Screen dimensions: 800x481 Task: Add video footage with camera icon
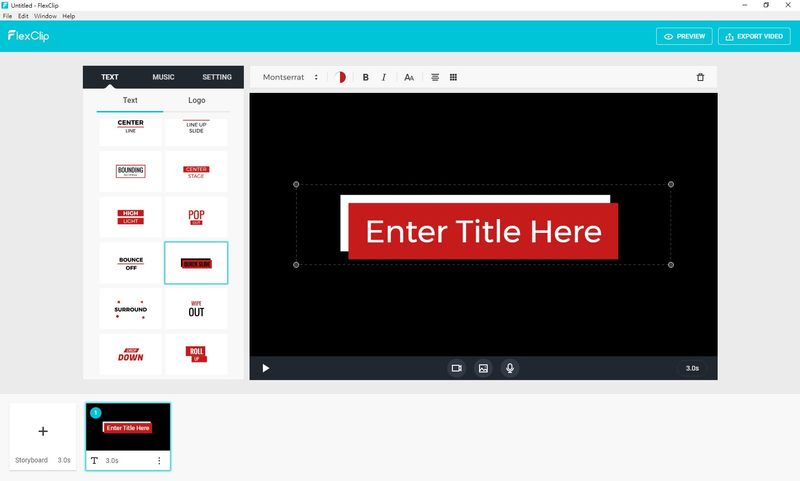tap(457, 368)
